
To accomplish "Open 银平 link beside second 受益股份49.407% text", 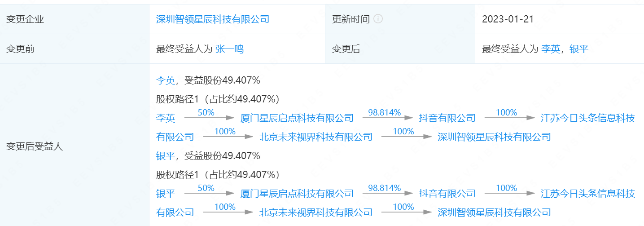I will pyautogui.click(x=165, y=156).
